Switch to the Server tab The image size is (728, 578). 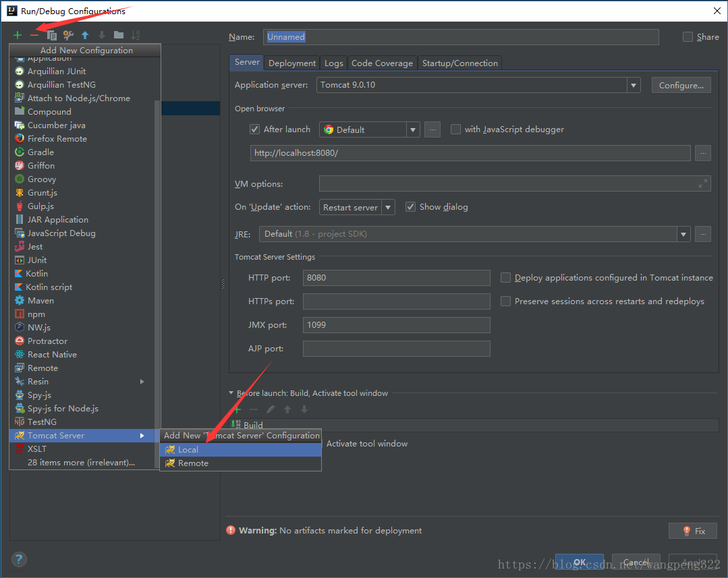247,62
